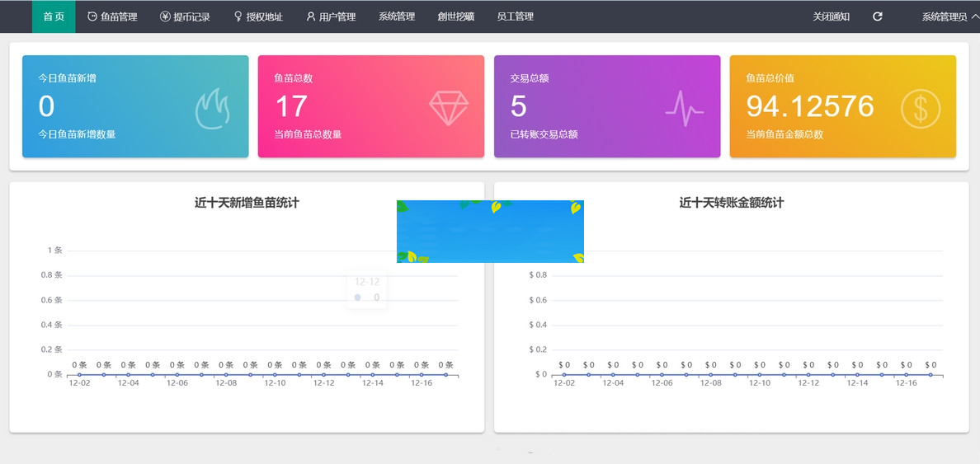Click the clock icon beside 鱼苗管理
Viewport: 980px width, 464px height.
coord(92,16)
